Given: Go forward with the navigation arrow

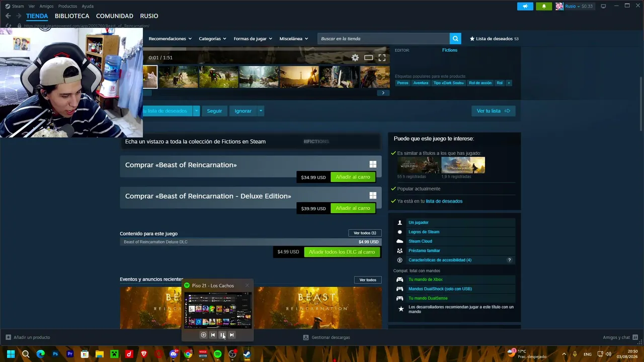Looking at the screenshot, I should 19,16.
